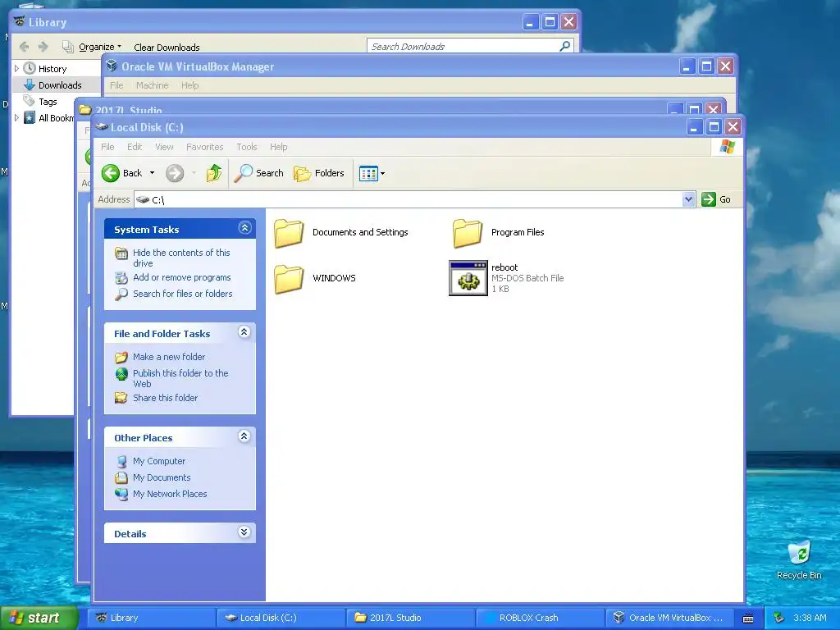The height and width of the screenshot is (630, 840).
Task: Click the keyboard tray icon in taskbar
Action: [748, 619]
